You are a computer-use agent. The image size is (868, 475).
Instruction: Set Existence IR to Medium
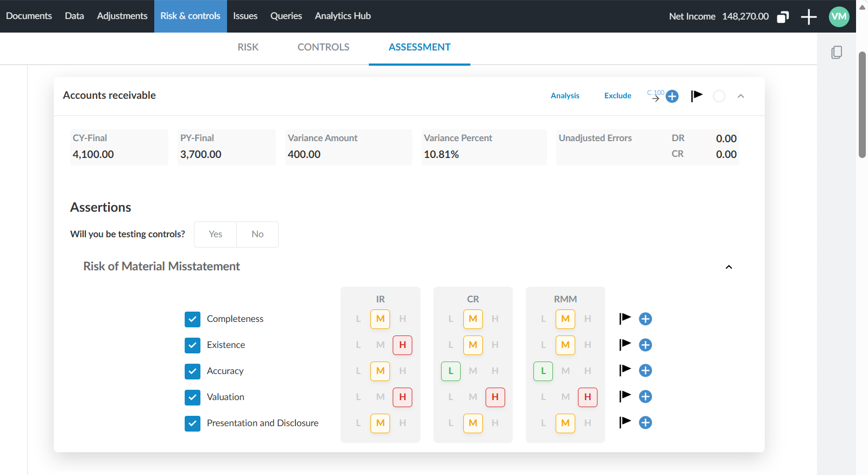[380, 345]
